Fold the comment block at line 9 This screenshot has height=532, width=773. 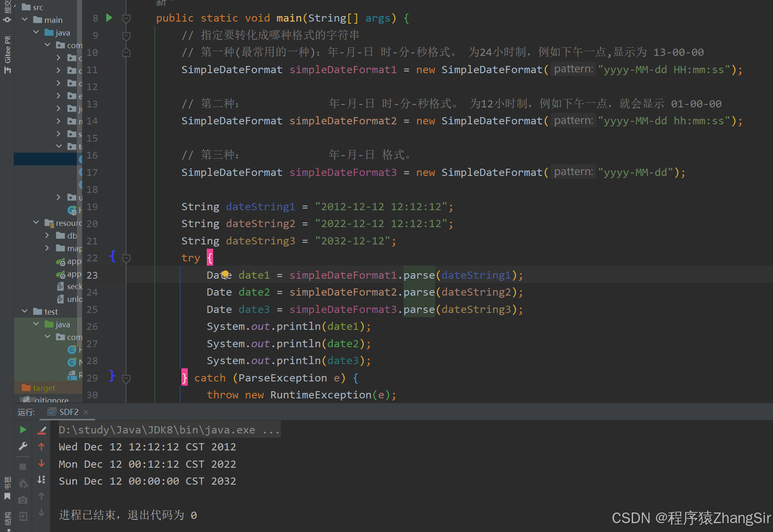click(x=126, y=36)
